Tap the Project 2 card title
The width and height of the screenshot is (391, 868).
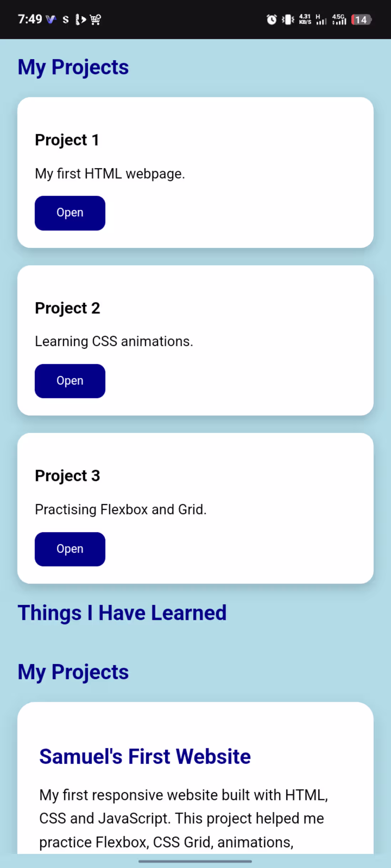coord(68,308)
